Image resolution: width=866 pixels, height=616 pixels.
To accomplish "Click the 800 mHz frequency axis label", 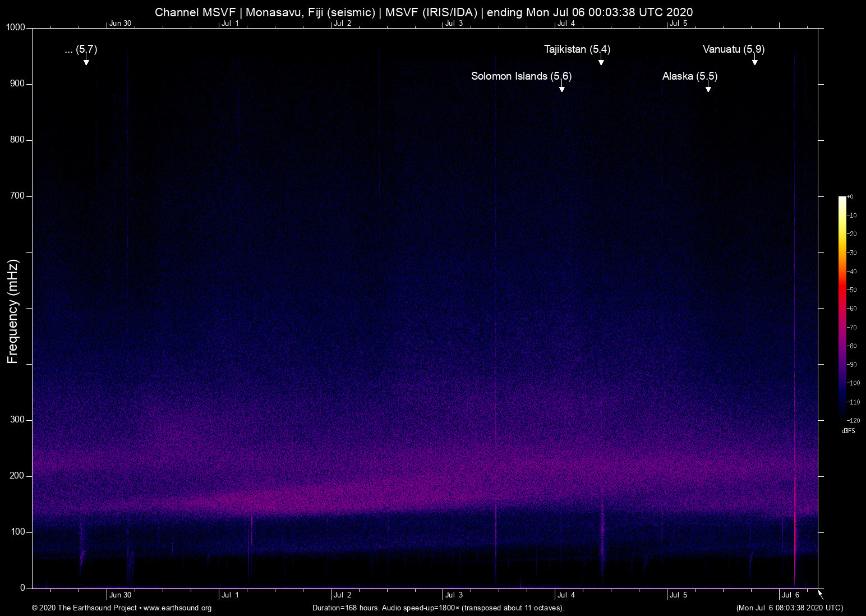I will 17,140.
